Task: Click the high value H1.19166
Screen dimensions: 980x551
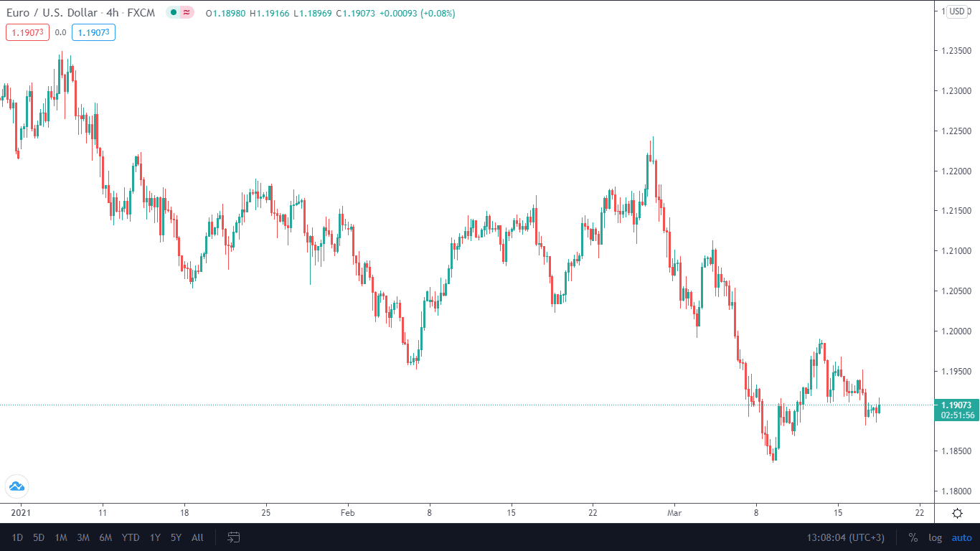Action: pos(270,14)
